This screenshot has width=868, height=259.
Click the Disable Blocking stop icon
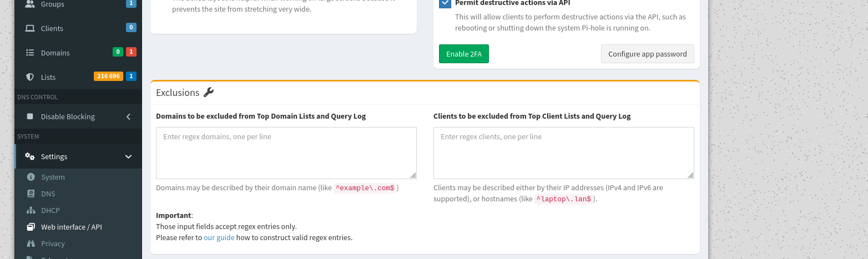(x=30, y=117)
